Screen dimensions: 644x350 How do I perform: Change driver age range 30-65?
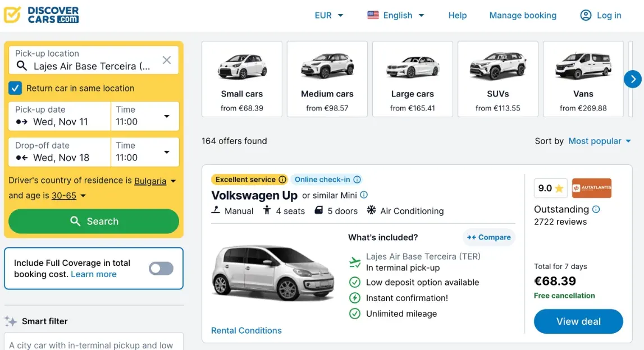coord(68,196)
